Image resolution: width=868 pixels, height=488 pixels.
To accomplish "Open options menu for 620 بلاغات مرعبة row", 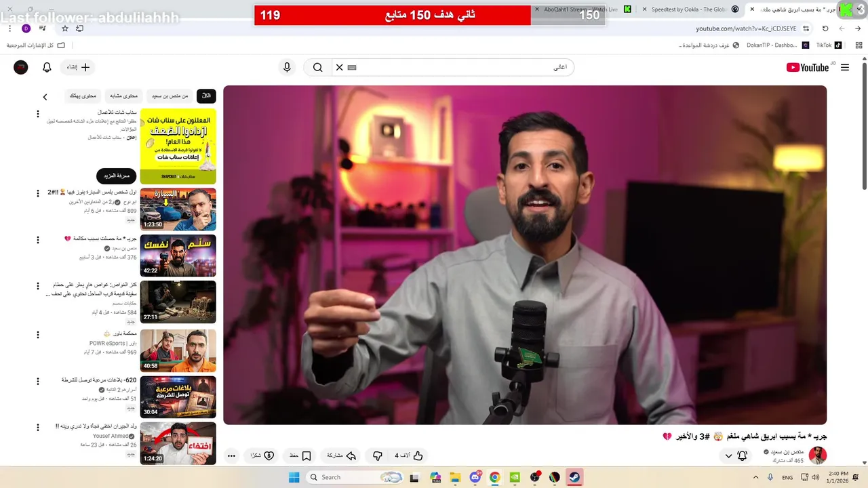I will coord(38,382).
